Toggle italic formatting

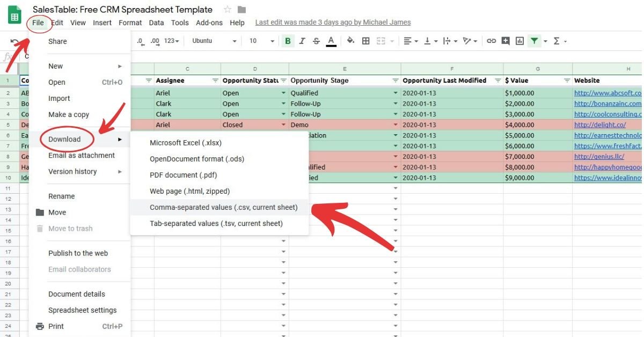[x=302, y=41]
